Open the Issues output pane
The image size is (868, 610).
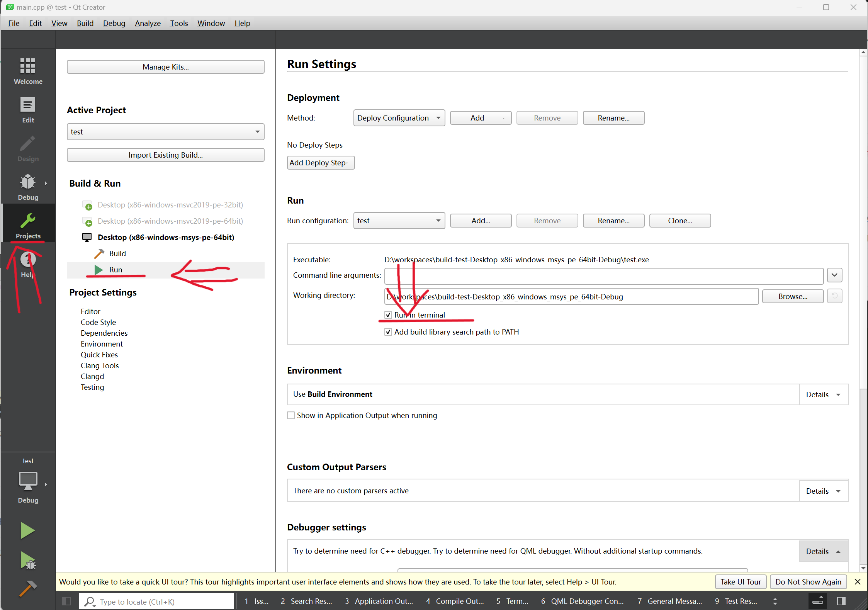(256, 601)
